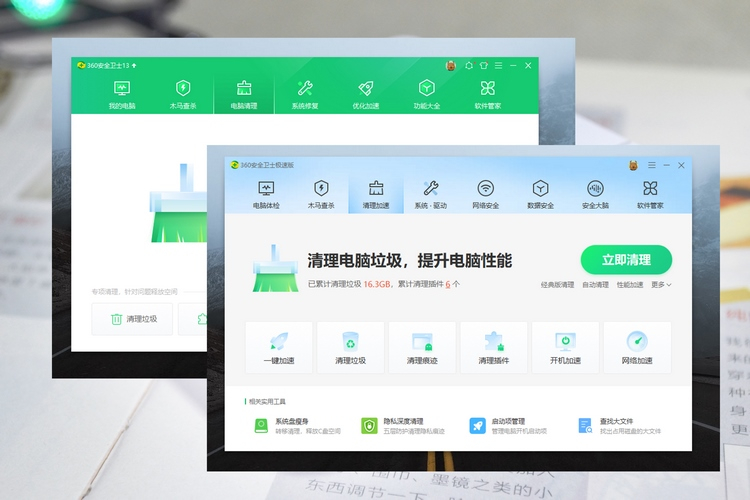Open 清理垃圾 recycle bin card in 极速版

[351, 348]
